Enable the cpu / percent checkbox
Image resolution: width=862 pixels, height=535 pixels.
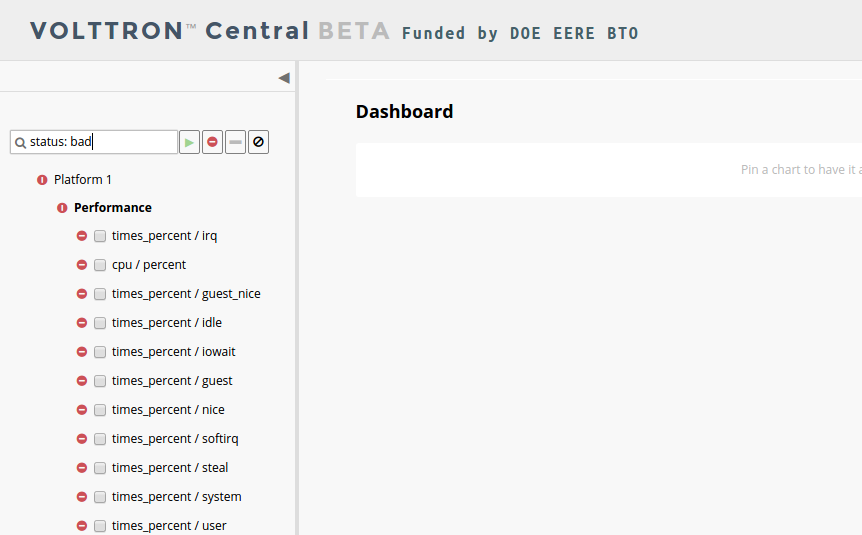[100, 265]
